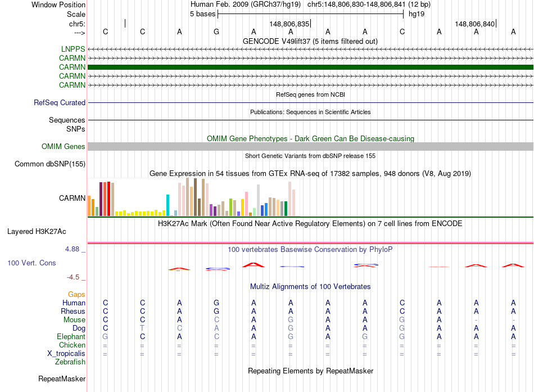534x392 pixels.
Task: Click the tall red PhyloP conservation peak
Action: coord(253,265)
